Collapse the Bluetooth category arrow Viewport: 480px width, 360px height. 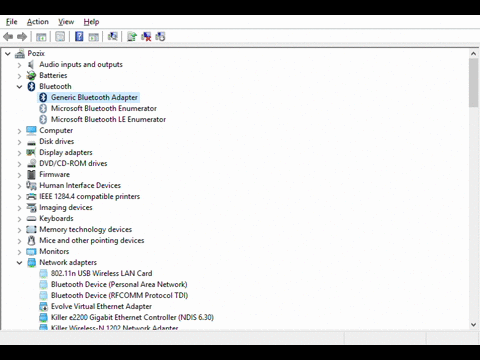click(x=19, y=87)
